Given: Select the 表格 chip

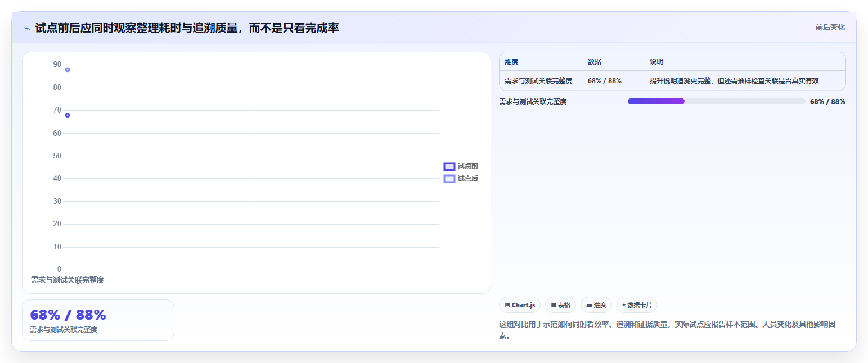Looking at the screenshot, I should [x=560, y=305].
